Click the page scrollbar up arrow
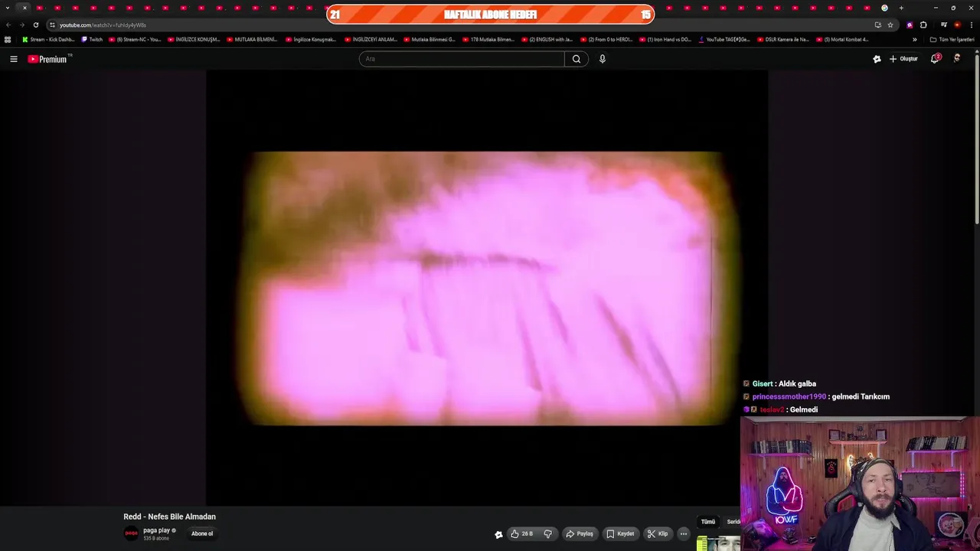Image resolution: width=980 pixels, height=551 pixels. [x=977, y=52]
